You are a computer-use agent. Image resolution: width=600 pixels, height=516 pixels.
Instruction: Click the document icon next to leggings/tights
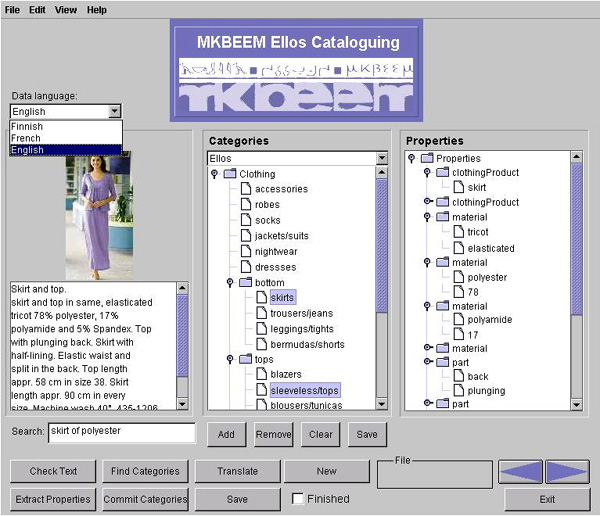(262, 329)
